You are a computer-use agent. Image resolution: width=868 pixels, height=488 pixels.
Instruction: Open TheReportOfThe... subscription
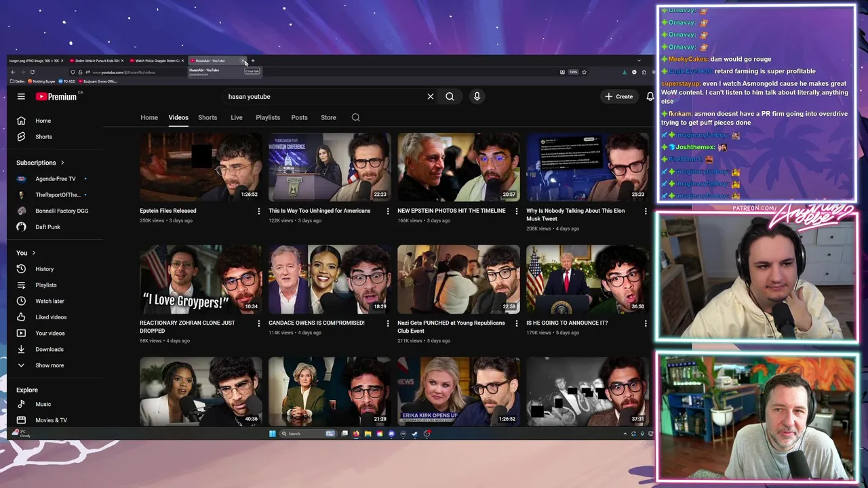pyautogui.click(x=58, y=195)
